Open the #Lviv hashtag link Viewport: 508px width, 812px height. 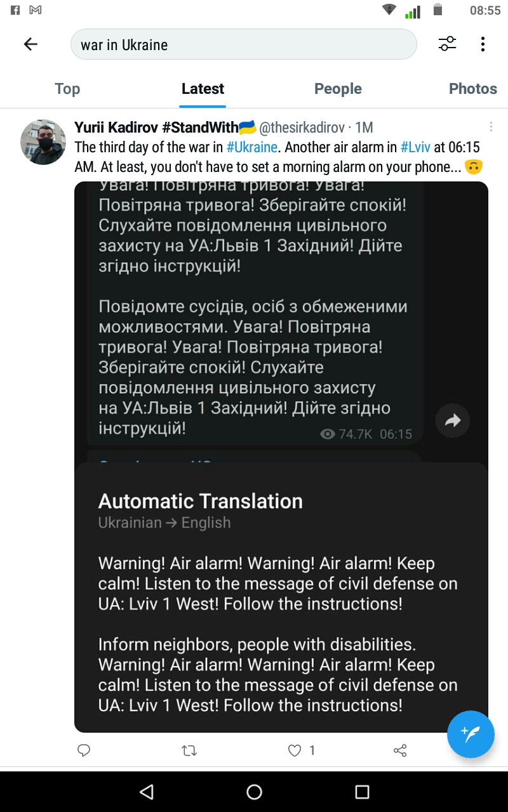click(416, 147)
